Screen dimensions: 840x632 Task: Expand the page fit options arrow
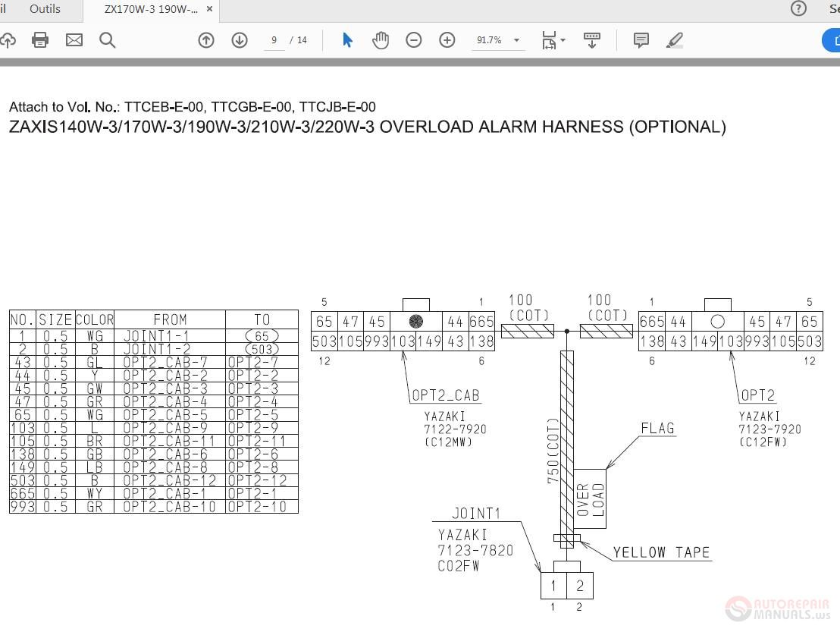coord(563,40)
